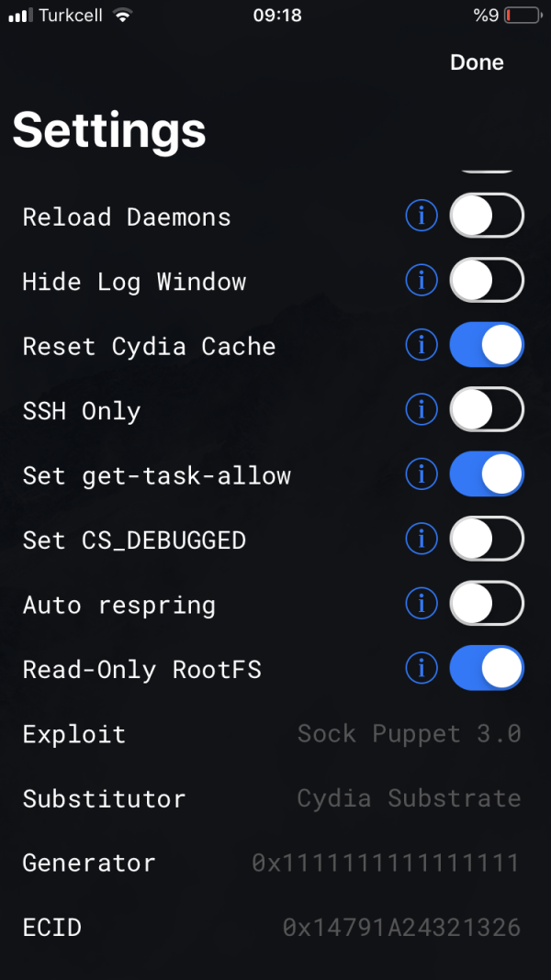Open info for Reset Cydia Cache
Image resolution: width=551 pixels, height=980 pixels.
422,345
